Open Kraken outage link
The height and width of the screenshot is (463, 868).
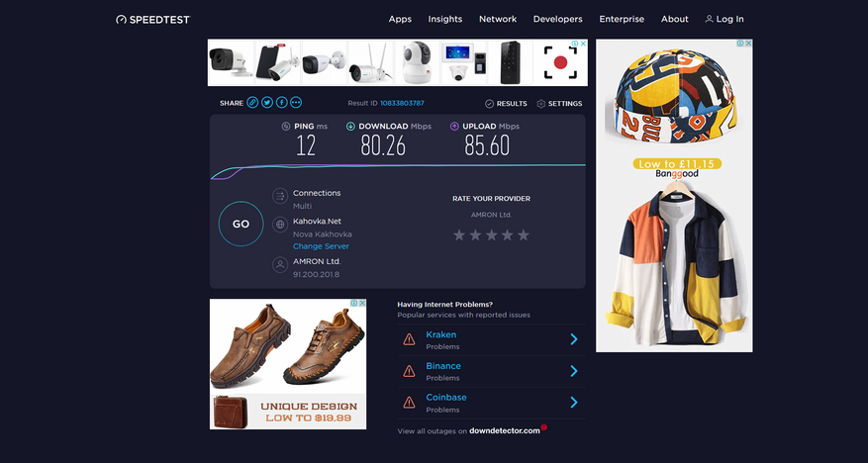[x=441, y=334]
